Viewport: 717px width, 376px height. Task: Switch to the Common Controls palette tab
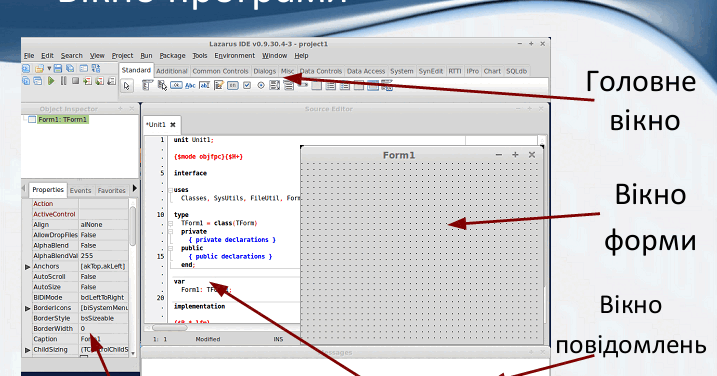point(220,71)
